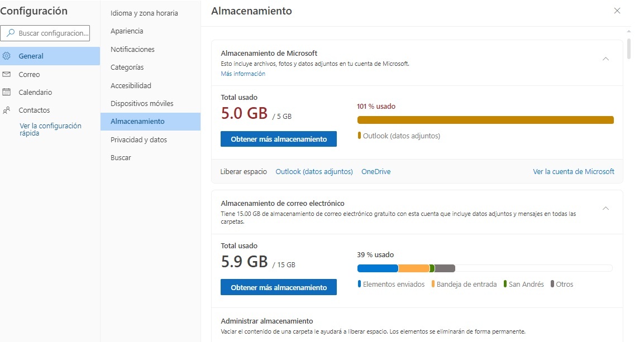Click the Correo envelope icon
644x342 pixels.
pos(7,74)
